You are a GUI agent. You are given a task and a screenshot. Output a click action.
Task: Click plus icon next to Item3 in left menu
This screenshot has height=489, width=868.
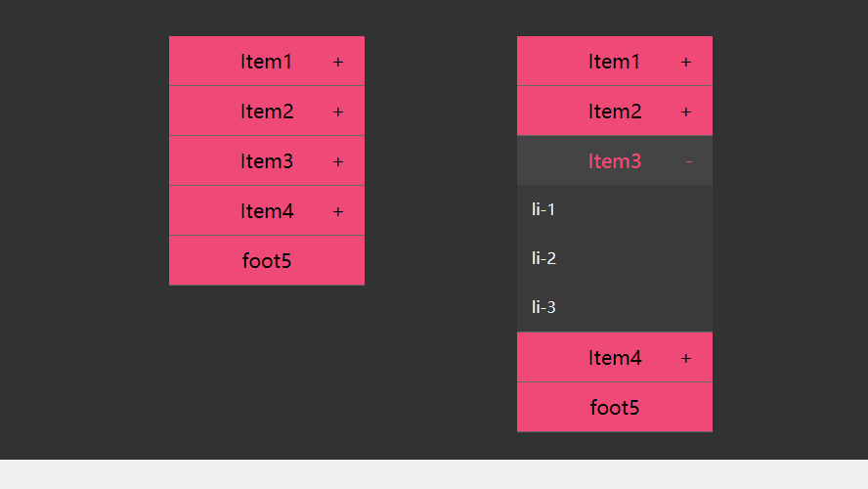[337, 161]
